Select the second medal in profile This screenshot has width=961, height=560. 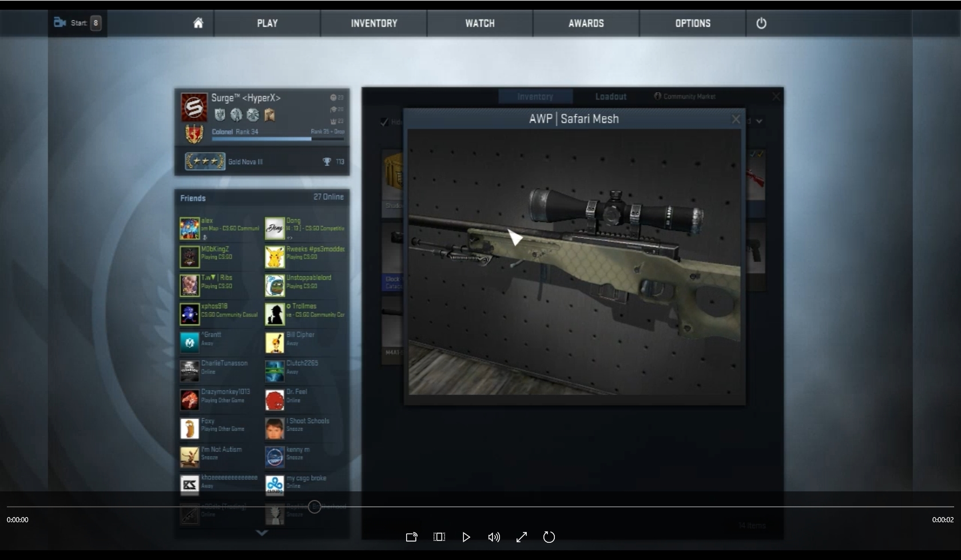(x=236, y=115)
